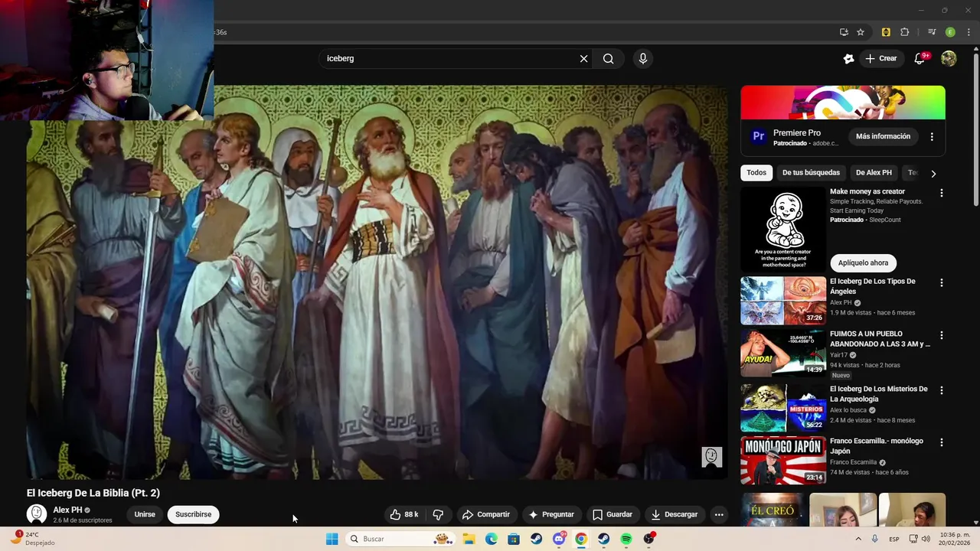Open Chrome extensions puzzle icon
Screen dimensions: 980x551
(905, 32)
